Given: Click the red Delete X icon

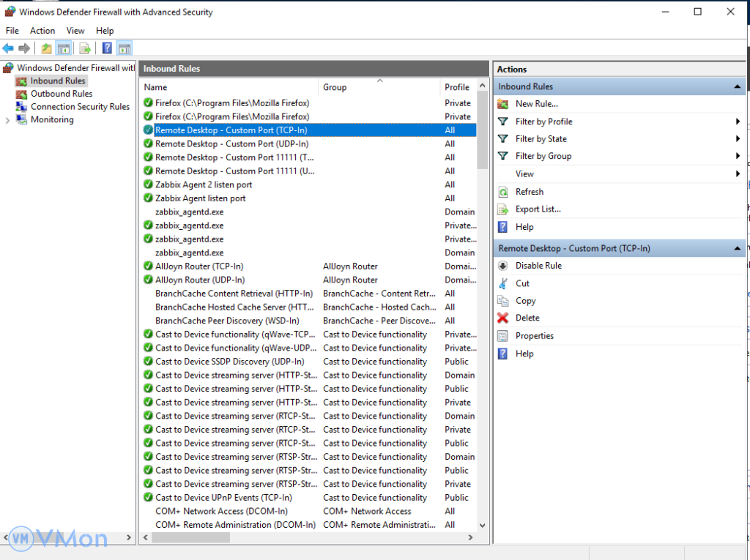Looking at the screenshot, I should point(502,318).
